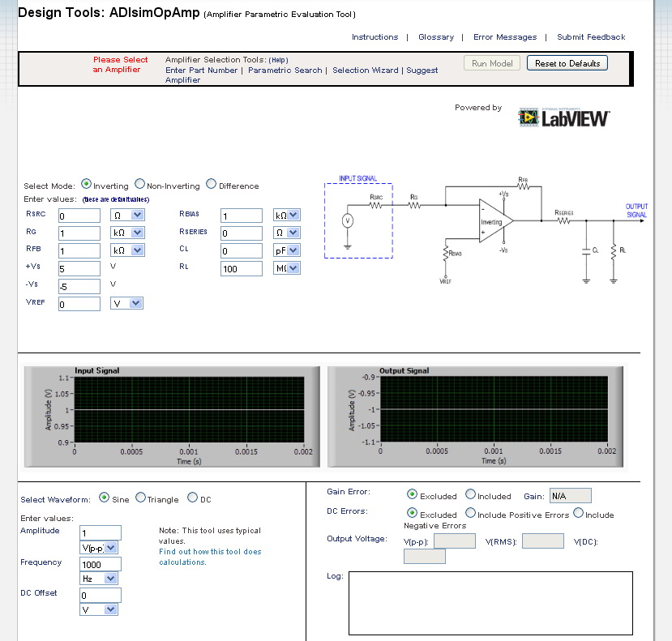Click the RSRC value input field

point(79,216)
